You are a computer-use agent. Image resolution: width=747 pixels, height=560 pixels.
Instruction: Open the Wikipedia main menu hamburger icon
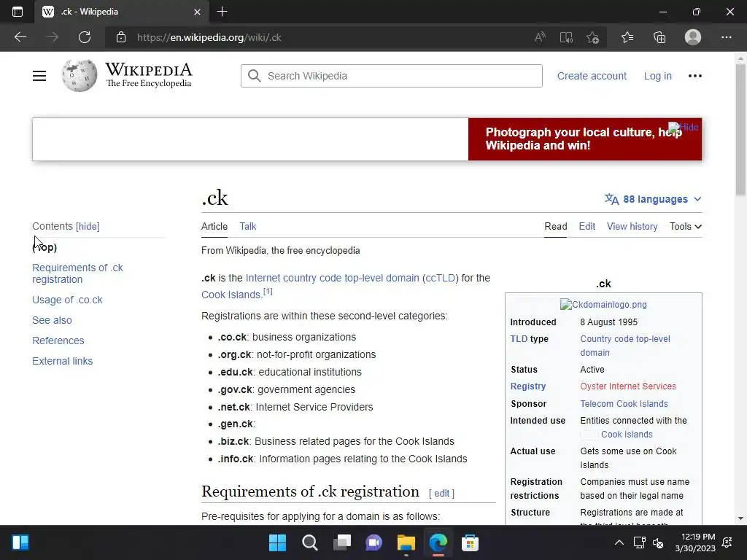(39, 76)
